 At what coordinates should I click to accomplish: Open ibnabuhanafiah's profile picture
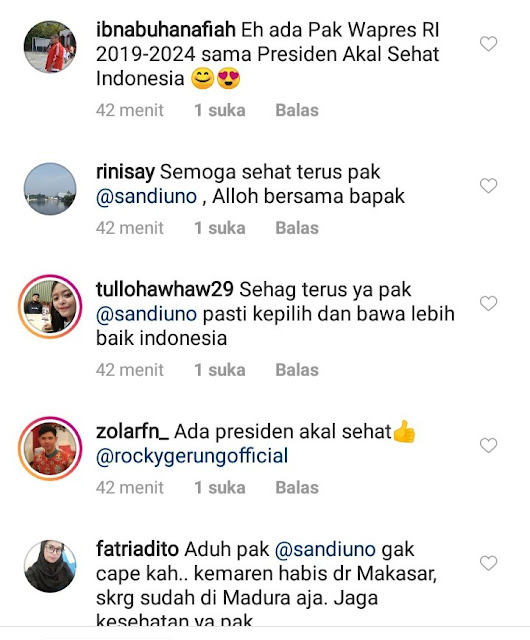50,47
